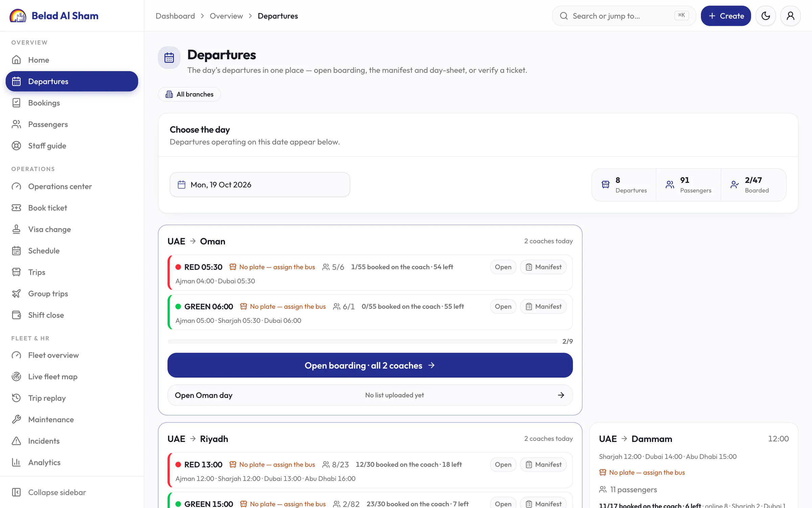The height and width of the screenshot is (508, 812).
Task: Click the Group trips plane icon
Action: (x=16, y=294)
